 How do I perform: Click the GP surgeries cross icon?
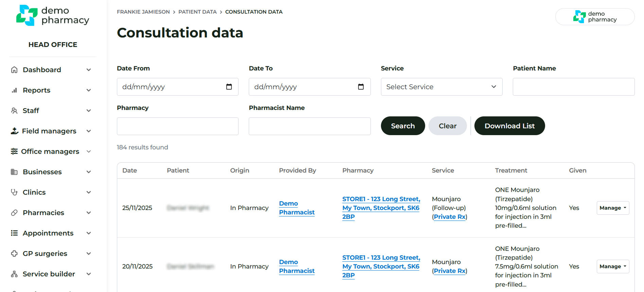point(14,254)
